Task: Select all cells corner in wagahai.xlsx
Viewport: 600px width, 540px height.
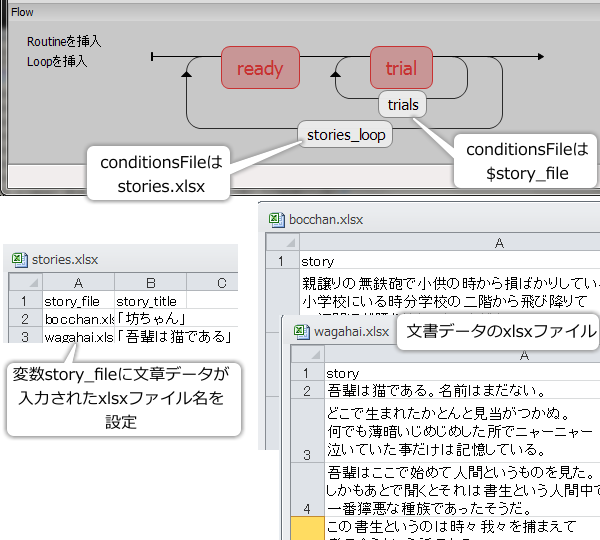Action: pos(308,354)
